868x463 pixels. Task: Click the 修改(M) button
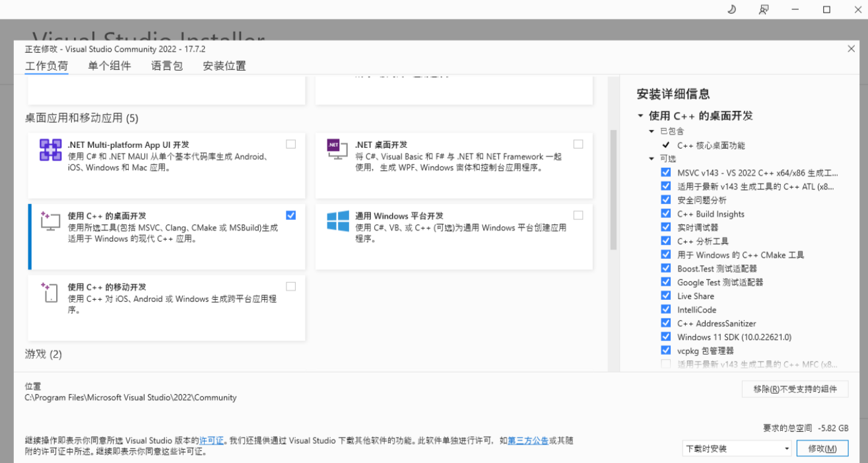point(822,448)
